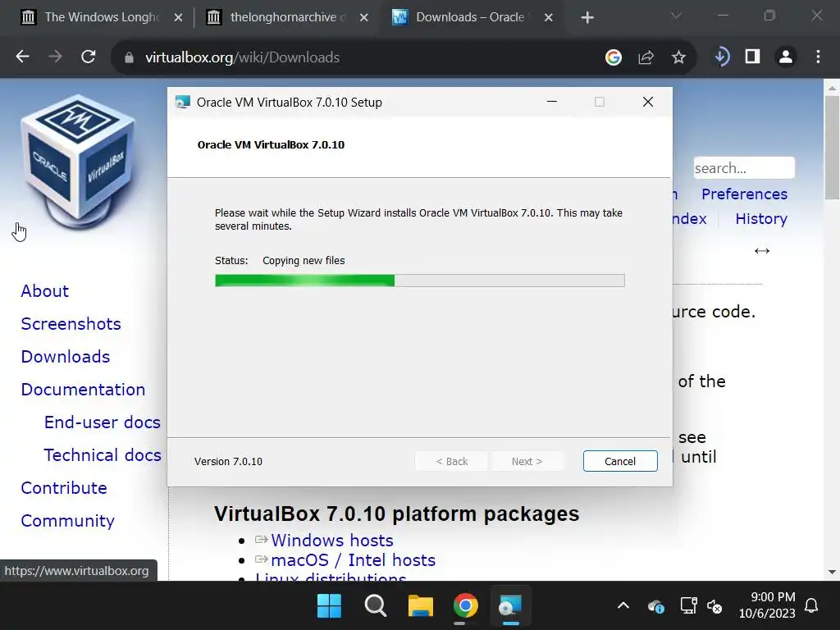Open the Chrome downloads icon
This screenshot has height=630, width=840.
point(722,57)
